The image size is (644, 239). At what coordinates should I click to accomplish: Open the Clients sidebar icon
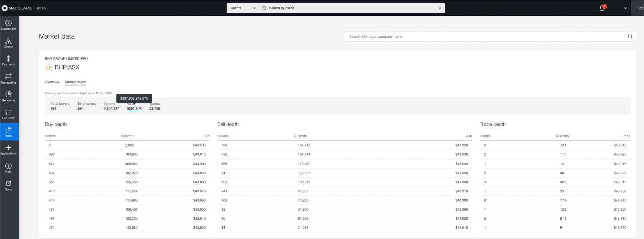tap(9, 43)
